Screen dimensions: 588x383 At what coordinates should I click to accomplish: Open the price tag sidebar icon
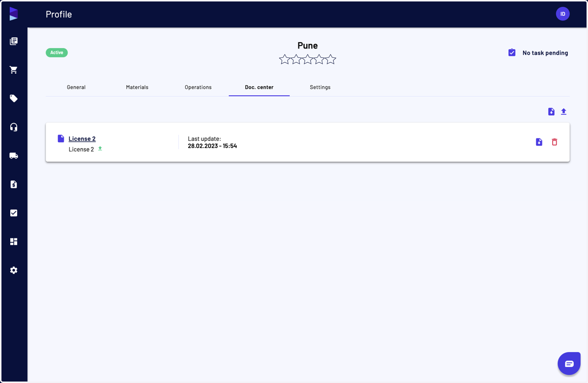[14, 99]
